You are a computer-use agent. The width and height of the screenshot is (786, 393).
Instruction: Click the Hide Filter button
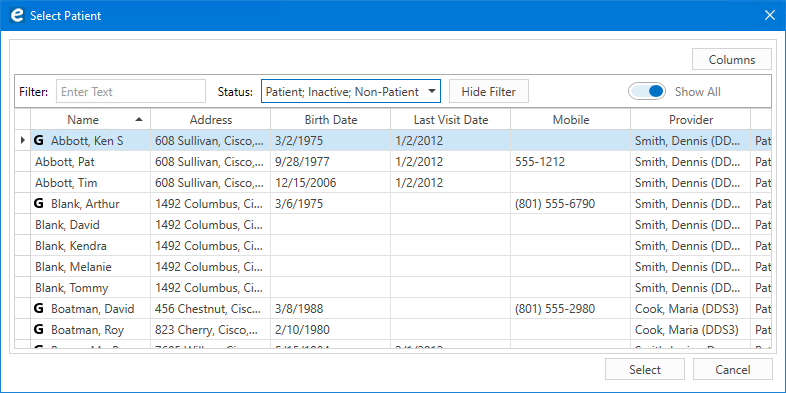coord(489,91)
